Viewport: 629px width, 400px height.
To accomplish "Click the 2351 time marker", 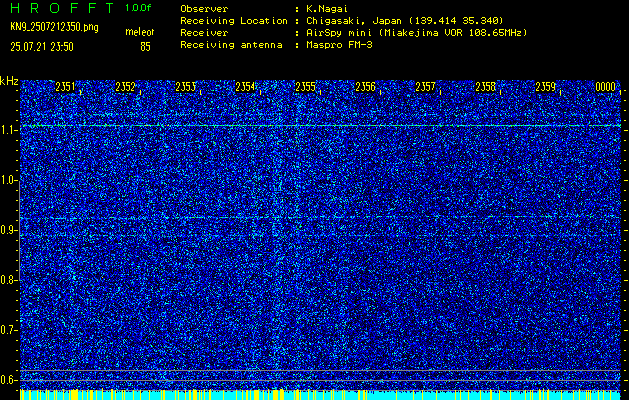I will 65,87.
